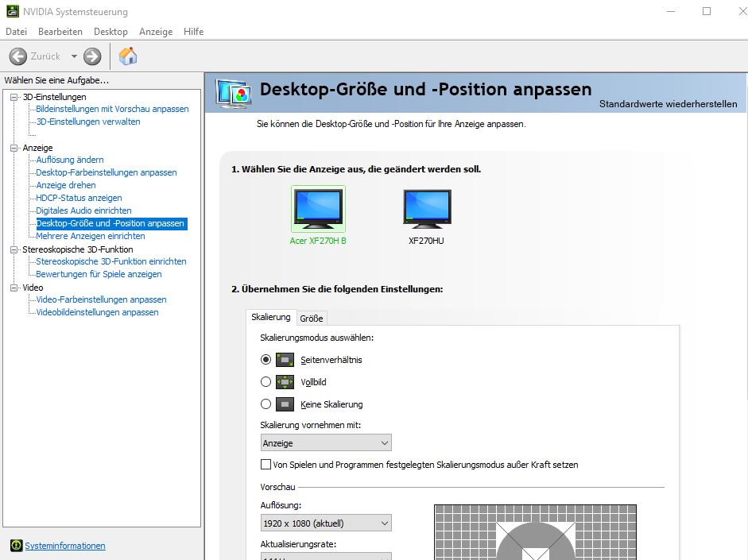Viewport: 748px width, 560px height.
Task: Open the back history dropdown arrow
Action: pyautogui.click(x=74, y=56)
